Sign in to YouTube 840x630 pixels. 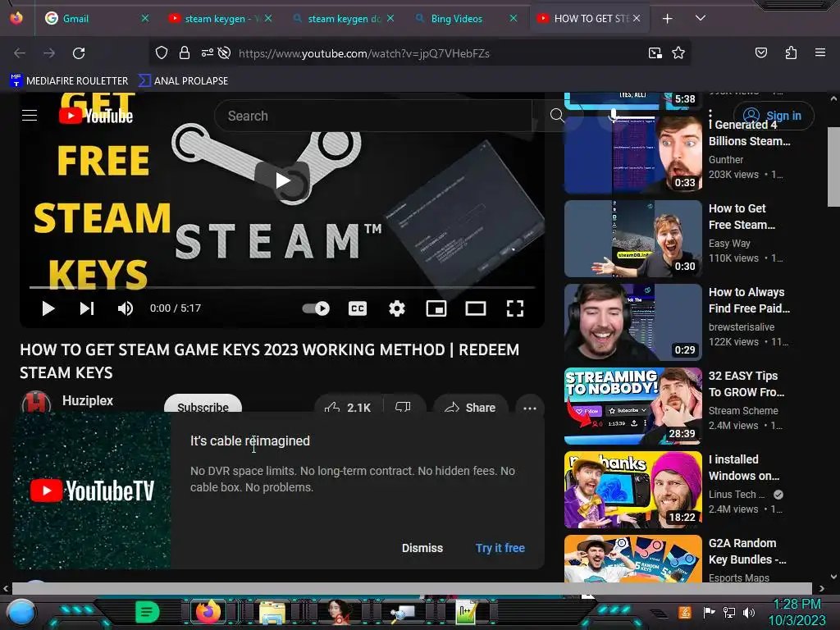tap(773, 115)
